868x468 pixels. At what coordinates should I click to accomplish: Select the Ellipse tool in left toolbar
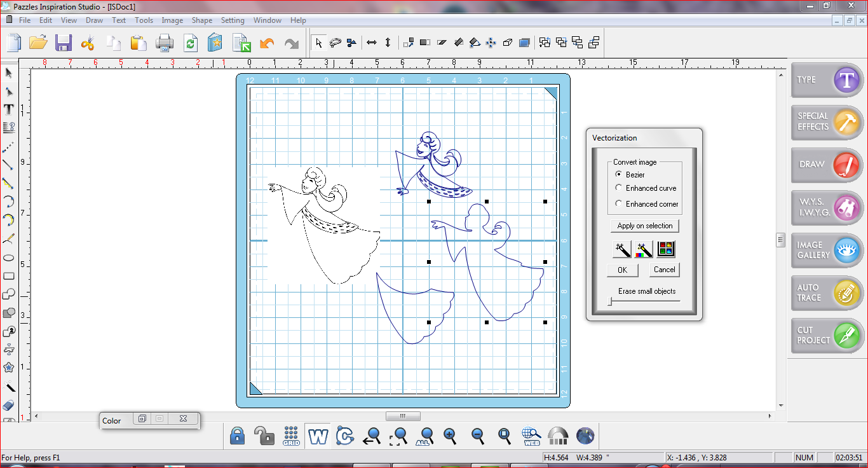tap(9, 258)
